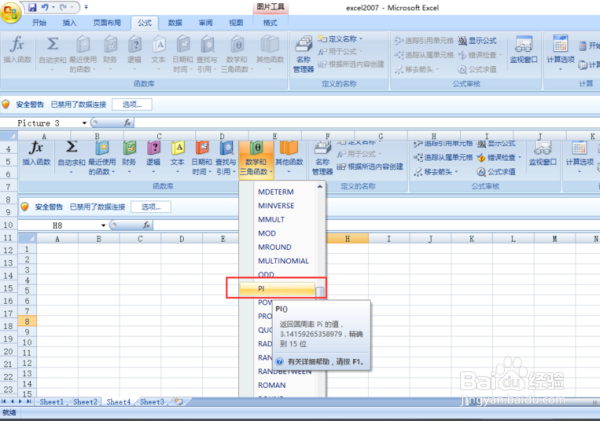This screenshot has width=600, height=421.
Task: Select the Sheet4 tab
Action: tap(118, 402)
